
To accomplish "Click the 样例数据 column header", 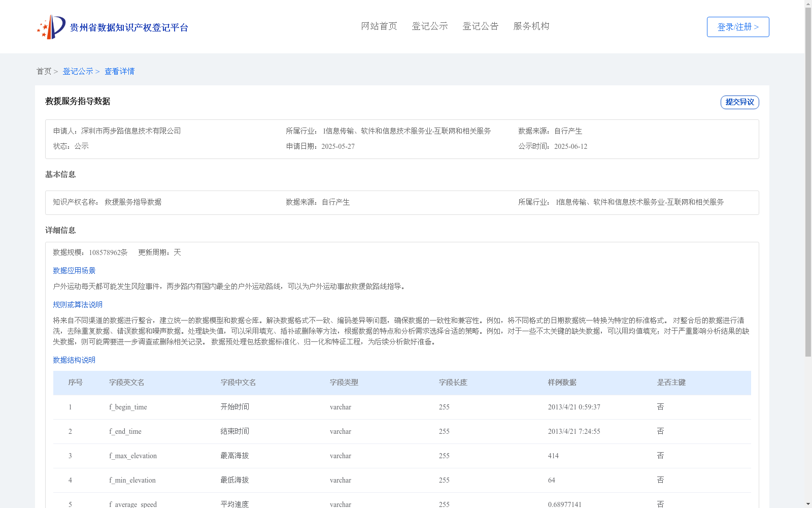I will (562, 383).
